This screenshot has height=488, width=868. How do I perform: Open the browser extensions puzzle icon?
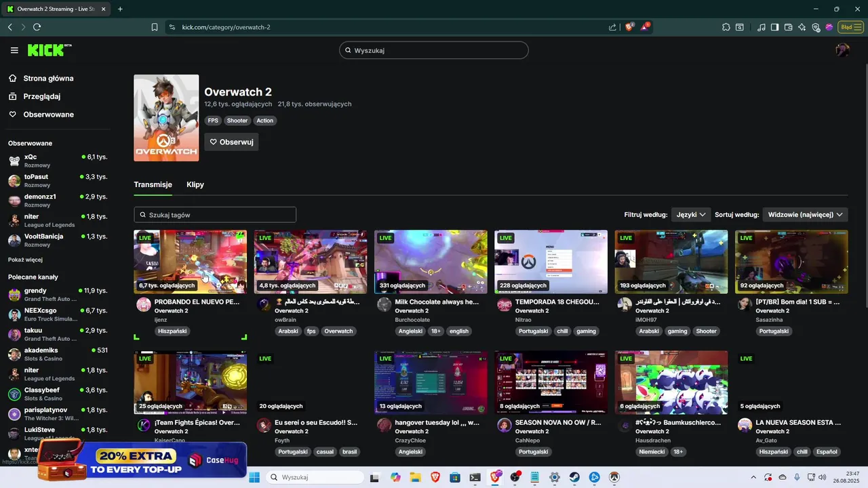pyautogui.click(x=726, y=27)
